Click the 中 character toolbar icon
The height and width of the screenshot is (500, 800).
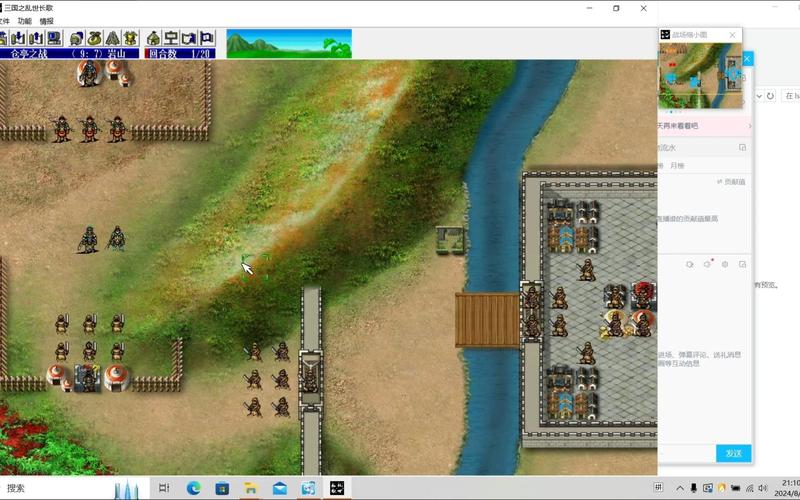(171, 38)
